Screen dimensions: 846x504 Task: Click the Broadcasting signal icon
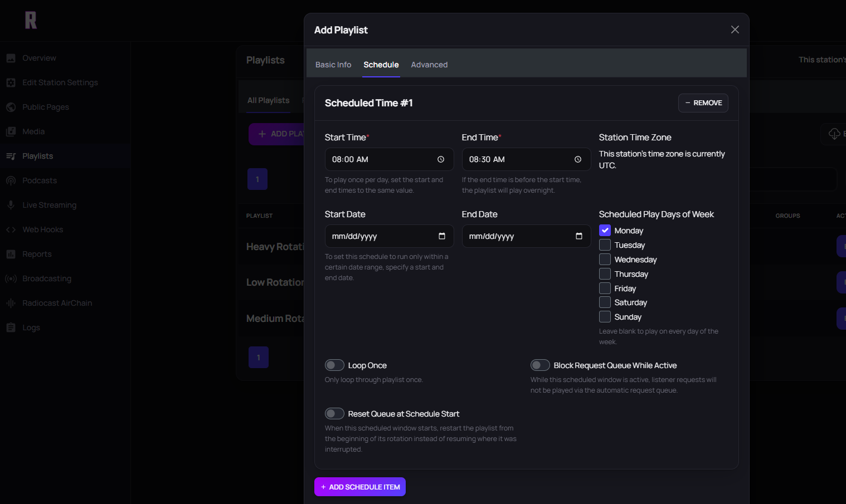point(11,278)
